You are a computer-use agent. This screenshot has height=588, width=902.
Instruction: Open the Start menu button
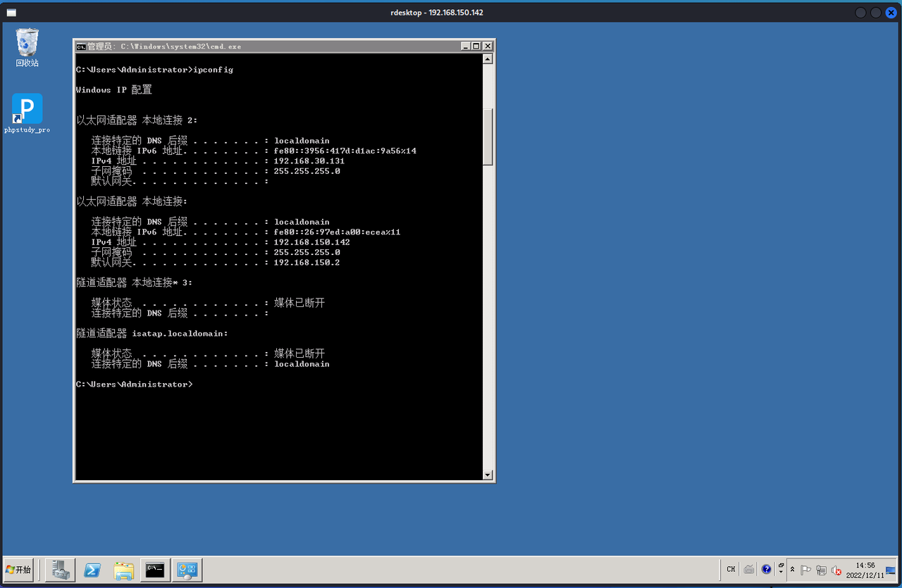[18, 570]
